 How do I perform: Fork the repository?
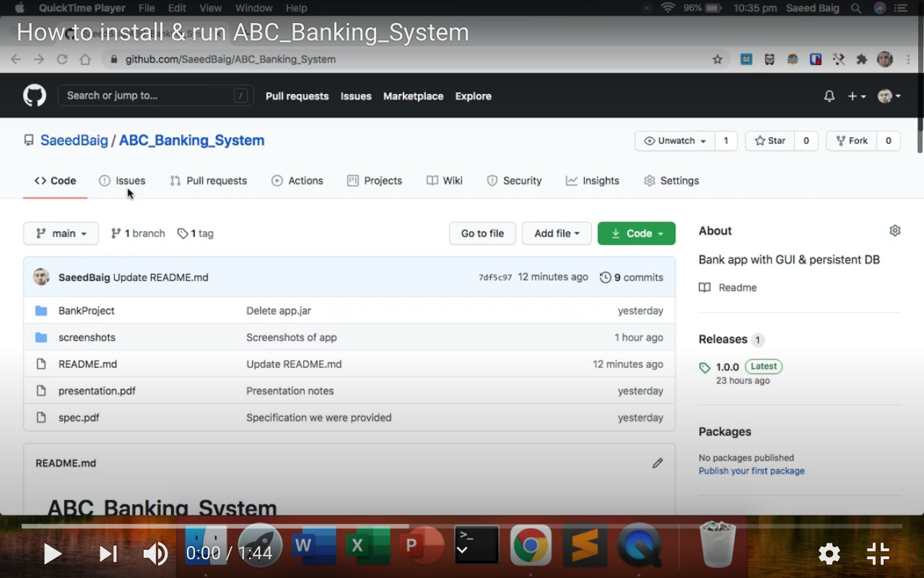(x=852, y=141)
